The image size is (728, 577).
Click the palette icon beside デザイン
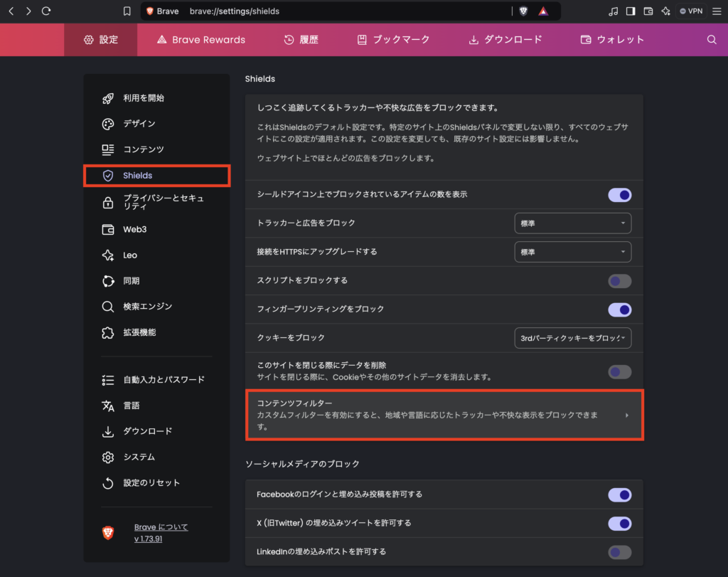click(x=108, y=124)
